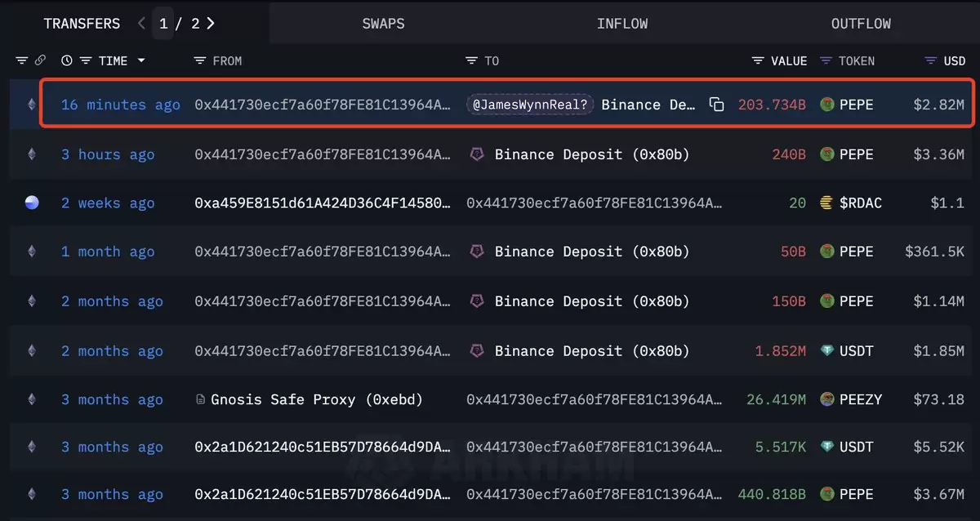Image resolution: width=980 pixels, height=521 pixels.
Task: Open sender address in the 240B row
Action: tap(323, 154)
